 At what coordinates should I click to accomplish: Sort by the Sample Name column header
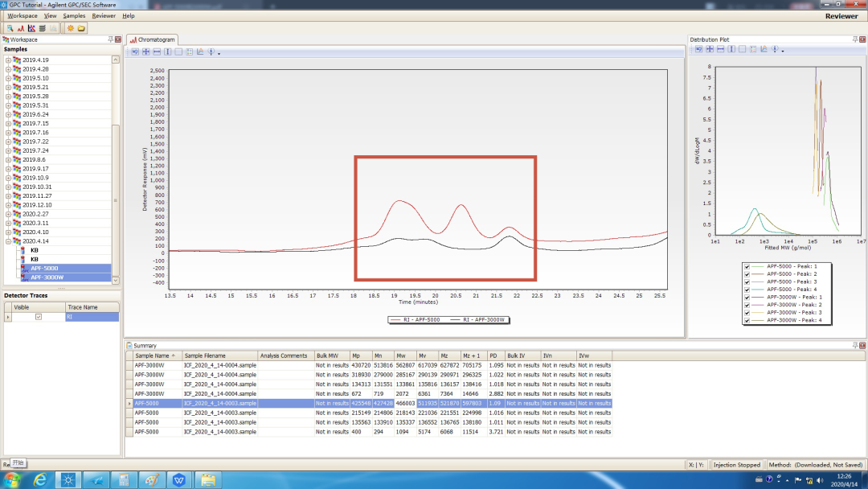[x=153, y=355]
